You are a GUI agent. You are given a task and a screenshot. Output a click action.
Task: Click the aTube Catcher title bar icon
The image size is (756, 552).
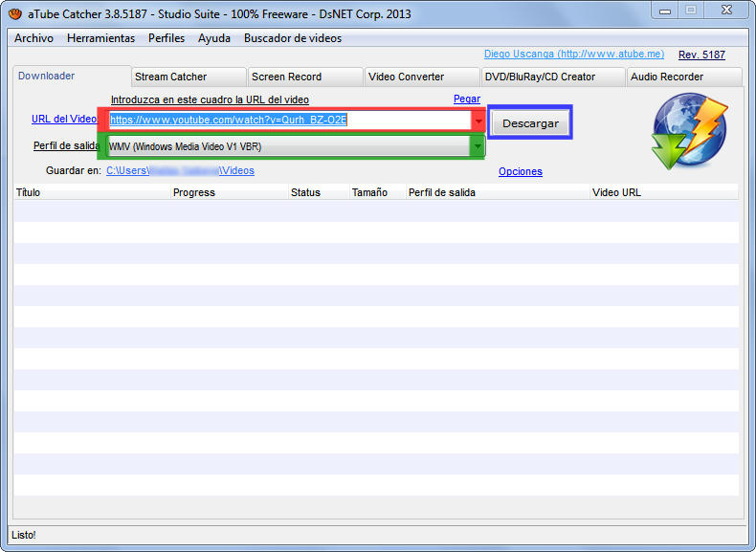(15, 14)
